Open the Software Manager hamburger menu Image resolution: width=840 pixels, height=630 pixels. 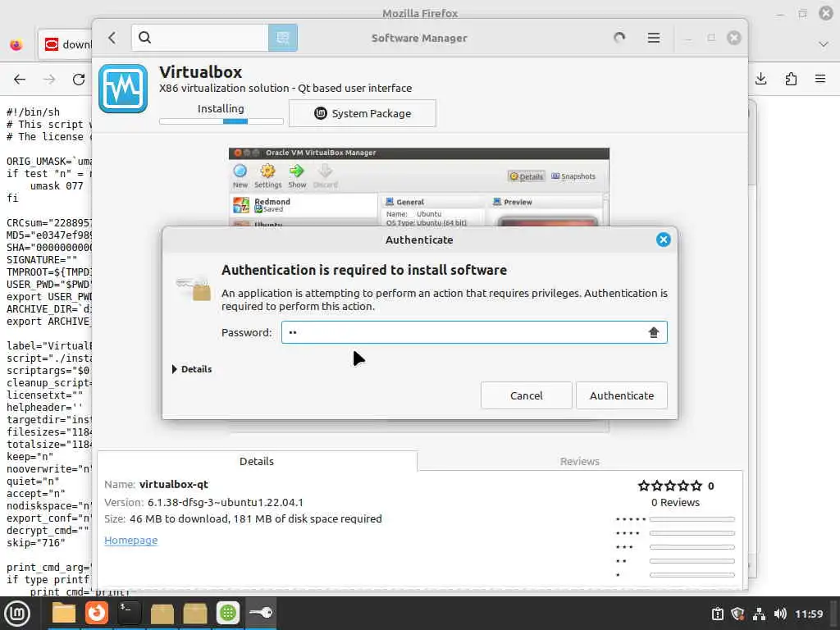(654, 38)
